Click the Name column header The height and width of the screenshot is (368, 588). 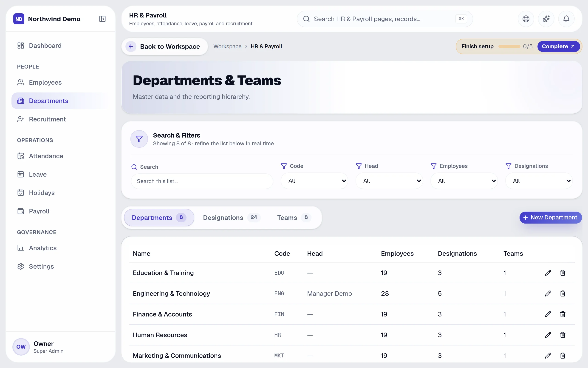pyautogui.click(x=141, y=253)
